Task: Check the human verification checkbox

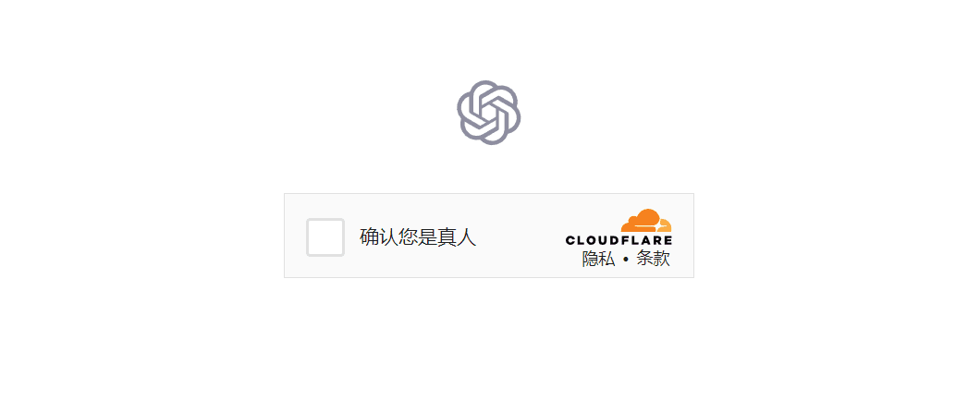Action: click(x=325, y=237)
